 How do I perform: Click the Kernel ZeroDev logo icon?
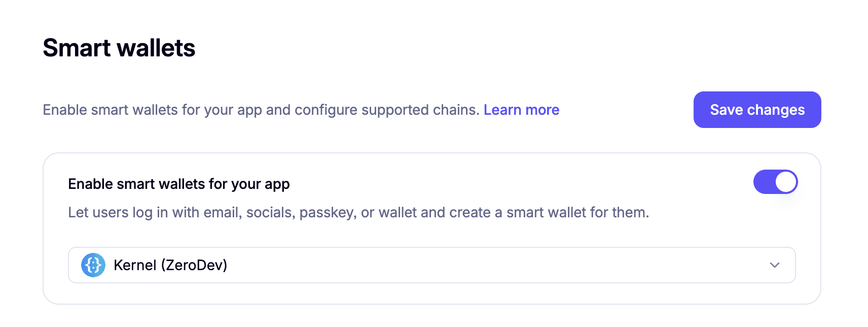tap(93, 265)
